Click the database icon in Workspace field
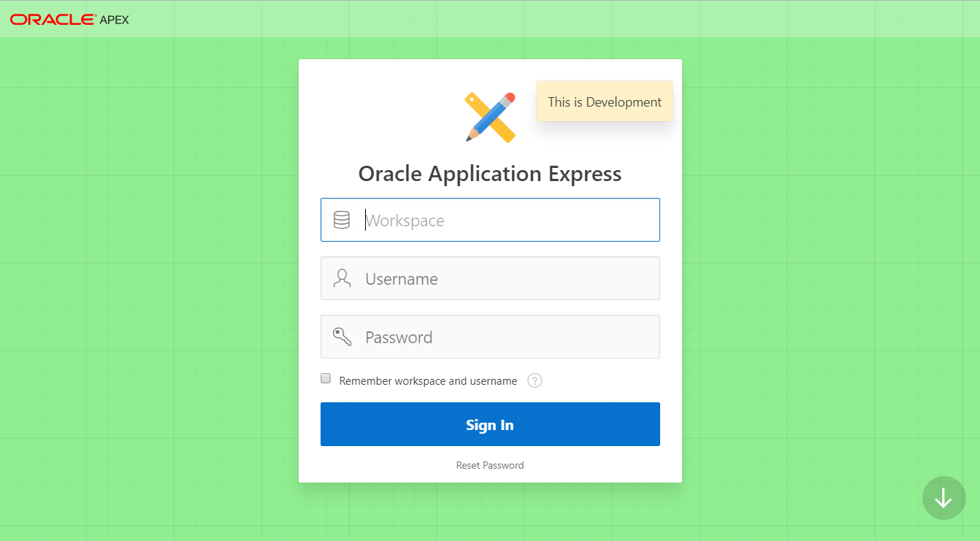The image size is (980, 541). [x=342, y=220]
